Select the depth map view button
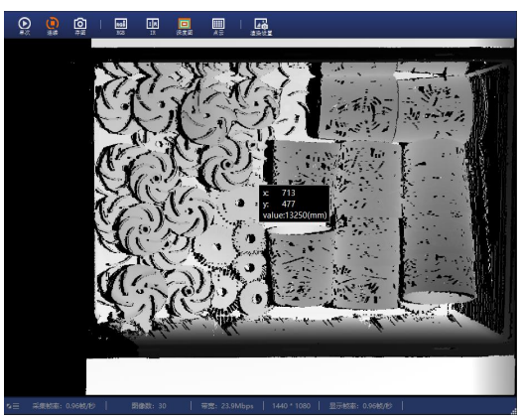521x420 pixels. pyautogui.click(x=184, y=26)
